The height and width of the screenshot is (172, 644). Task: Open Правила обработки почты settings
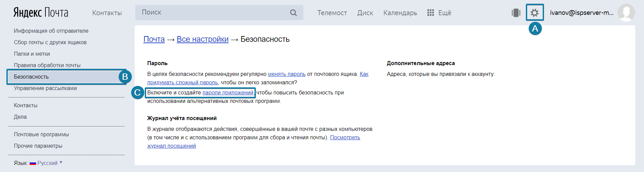[x=47, y=65]
